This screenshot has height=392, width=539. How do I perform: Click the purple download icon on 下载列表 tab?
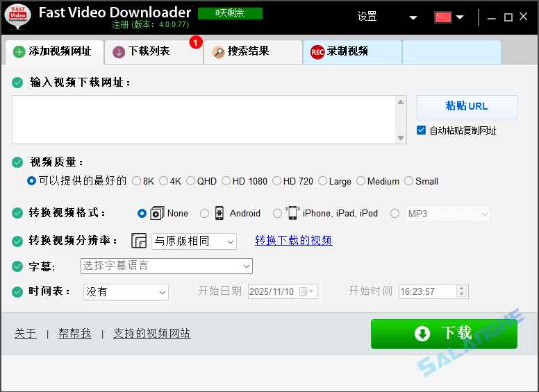[119, 52]
